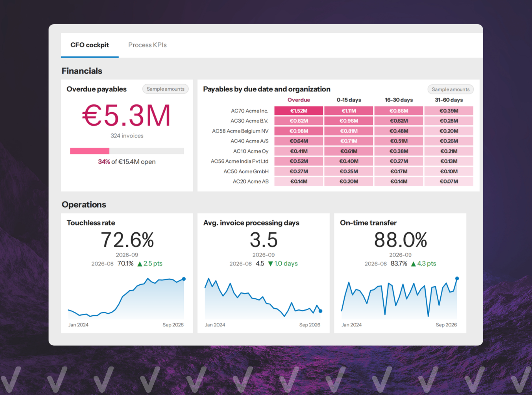Click the Avg. invoice processing days title
532x395 pixels.
251,223
